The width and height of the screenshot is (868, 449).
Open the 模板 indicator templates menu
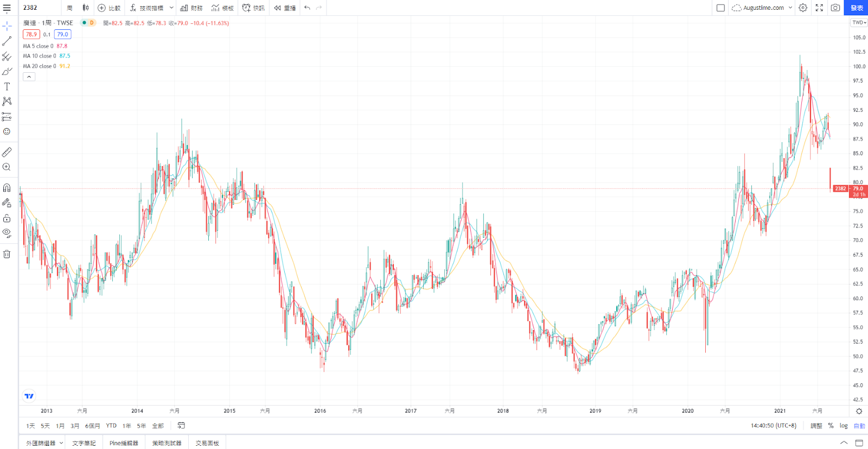[x=222, y=8]
